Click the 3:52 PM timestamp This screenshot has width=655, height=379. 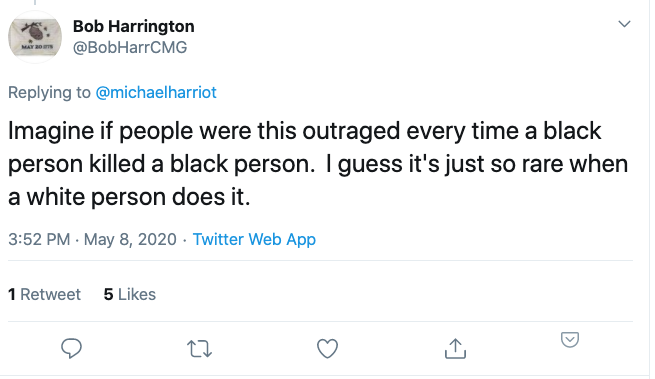click(x=39, y=239)
